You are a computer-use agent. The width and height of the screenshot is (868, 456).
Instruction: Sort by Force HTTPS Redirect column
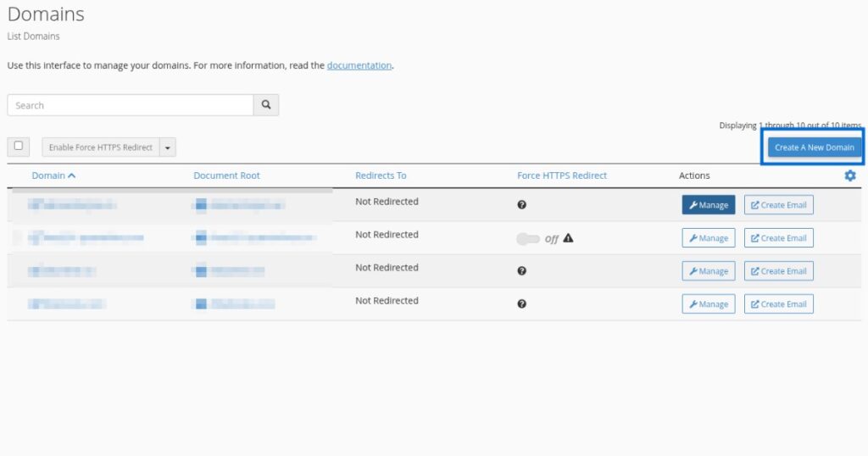(562, 175)
